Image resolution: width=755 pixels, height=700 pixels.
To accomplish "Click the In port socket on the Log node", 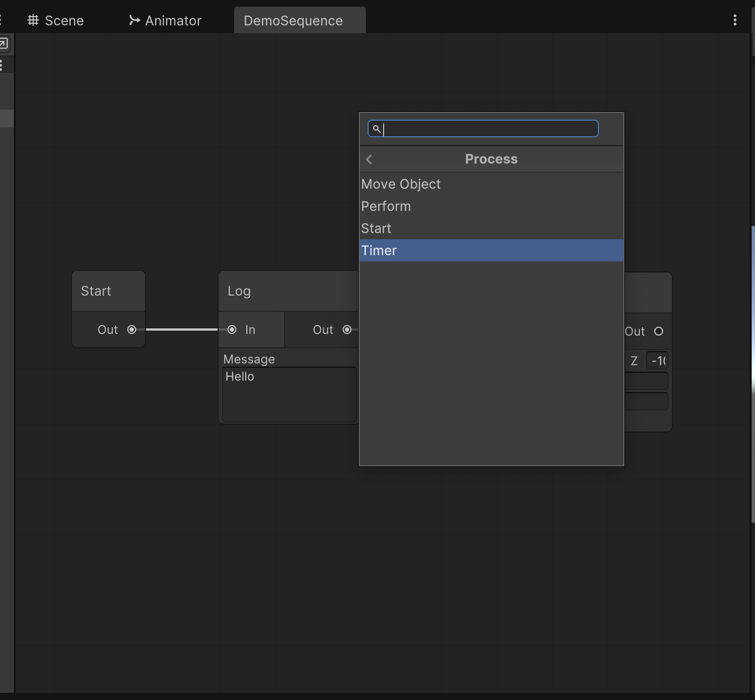I will pos(232,330).
